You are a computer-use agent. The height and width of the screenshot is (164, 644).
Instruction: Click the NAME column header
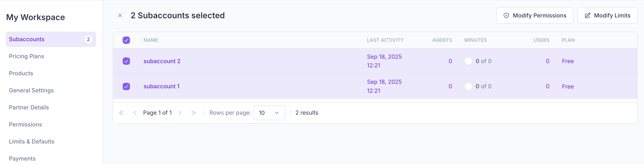[151, 40]
